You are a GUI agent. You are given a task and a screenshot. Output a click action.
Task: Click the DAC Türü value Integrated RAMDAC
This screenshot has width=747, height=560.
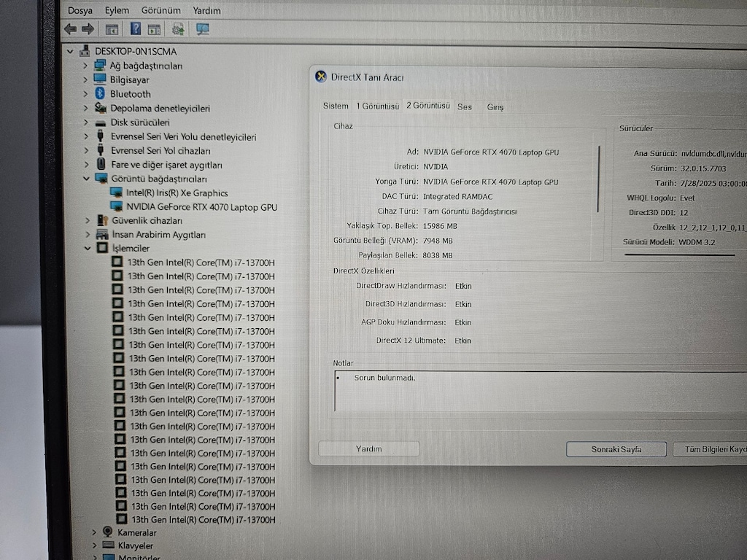pos(458,196)
